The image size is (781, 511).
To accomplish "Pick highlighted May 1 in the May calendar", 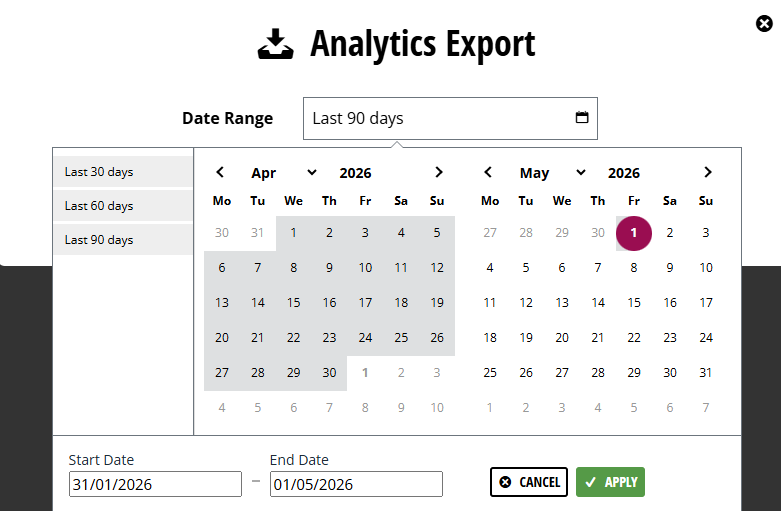I will [x=634, y=233].
